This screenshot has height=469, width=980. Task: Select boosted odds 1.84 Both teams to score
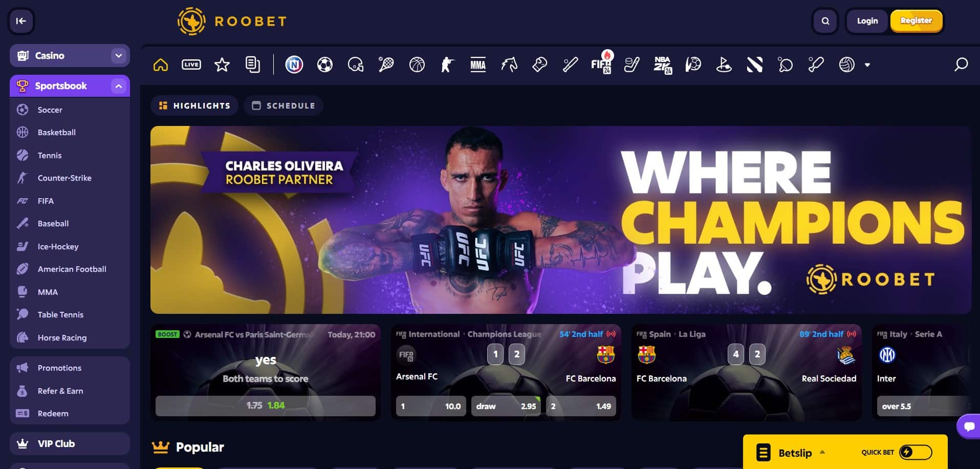click(x=266, y=406)
